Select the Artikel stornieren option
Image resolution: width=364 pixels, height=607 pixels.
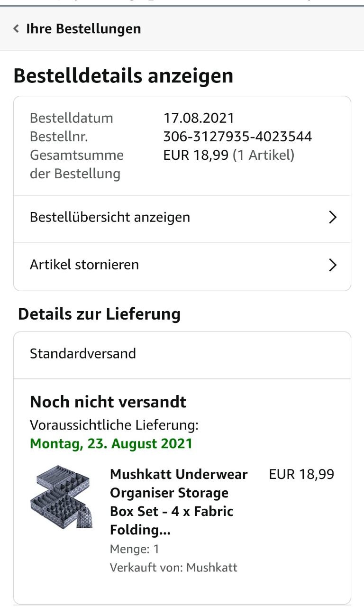click(x=182, y=265)
